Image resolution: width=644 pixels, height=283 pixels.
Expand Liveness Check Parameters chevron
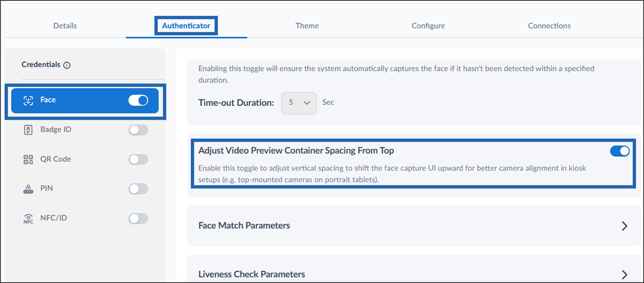[625, 275]
